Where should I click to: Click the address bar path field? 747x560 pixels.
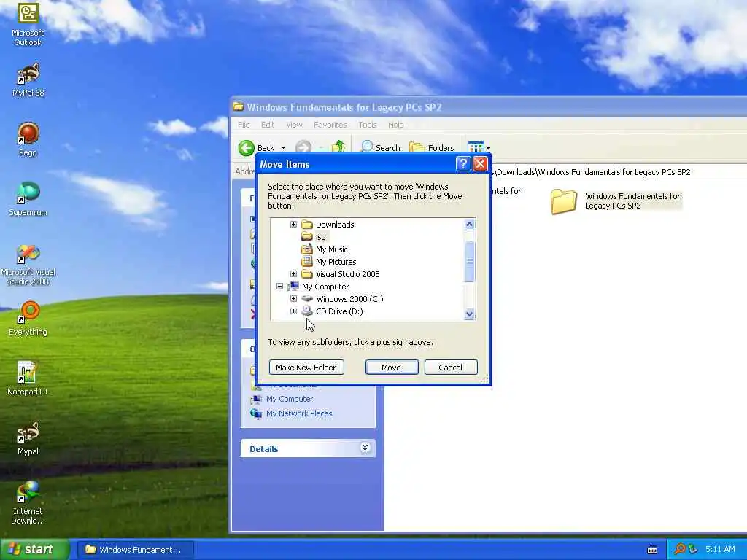[x=619, y=172]
